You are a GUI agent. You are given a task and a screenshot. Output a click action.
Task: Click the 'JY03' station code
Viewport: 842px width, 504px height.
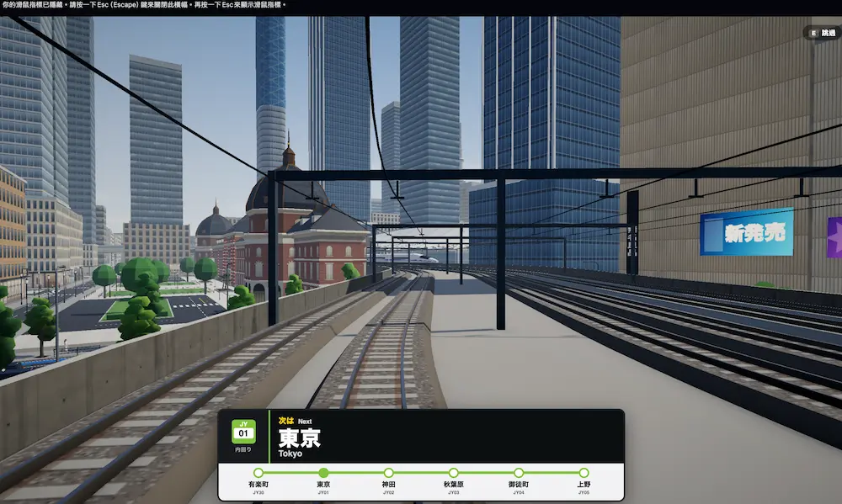[453, 492]
